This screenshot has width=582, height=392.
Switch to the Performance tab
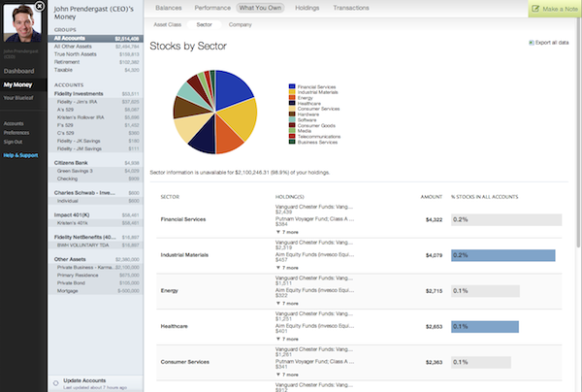pos(212,8)
